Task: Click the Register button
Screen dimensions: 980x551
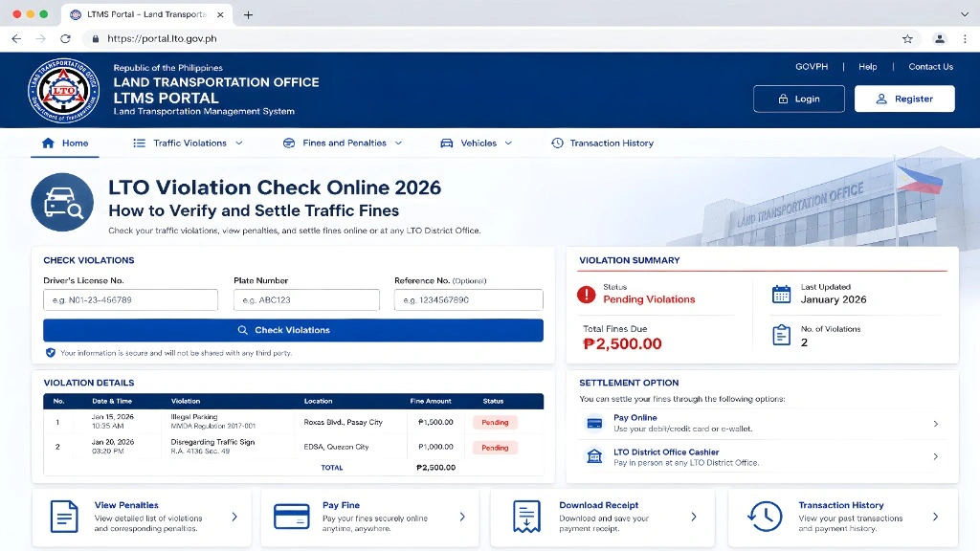Action: point(904,99)
